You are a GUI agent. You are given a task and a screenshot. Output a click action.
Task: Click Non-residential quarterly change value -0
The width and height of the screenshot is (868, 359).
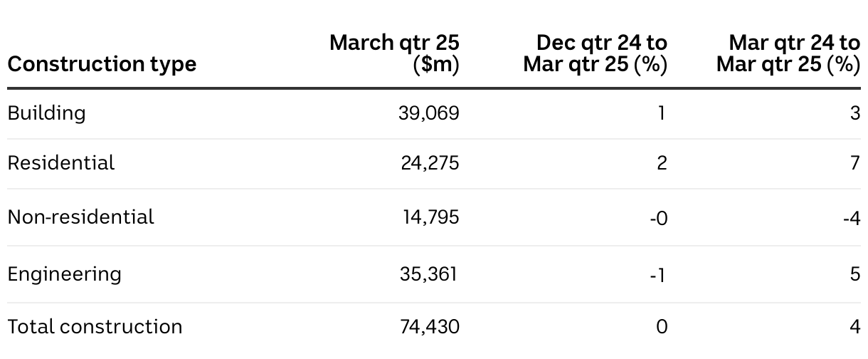point(659,217)
